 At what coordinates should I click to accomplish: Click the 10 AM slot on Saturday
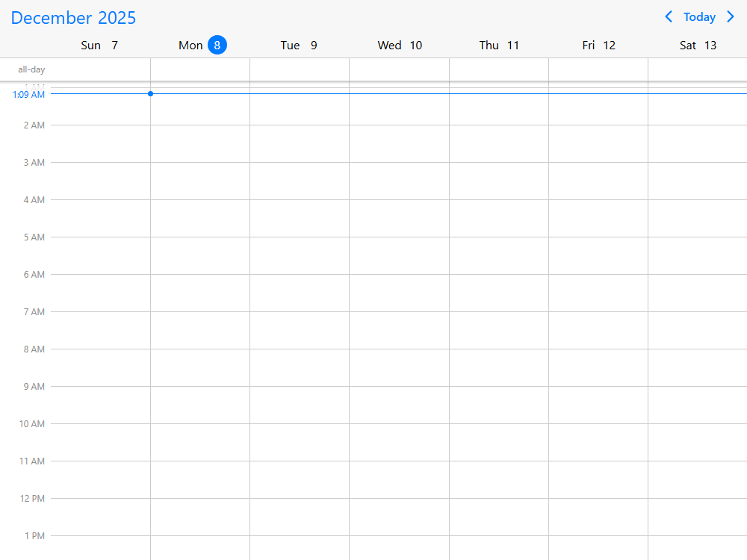(698, 442)
